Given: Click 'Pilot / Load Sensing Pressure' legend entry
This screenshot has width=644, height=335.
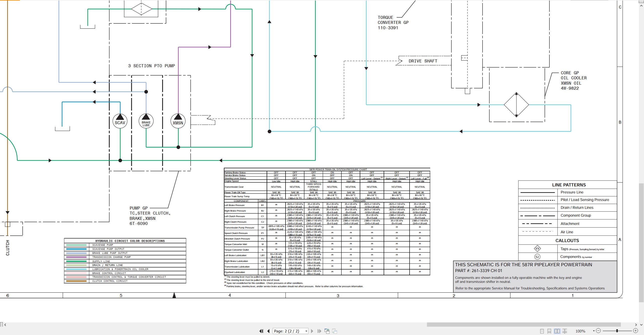Looking at the screenshot, I should click(x=585, y=200).
